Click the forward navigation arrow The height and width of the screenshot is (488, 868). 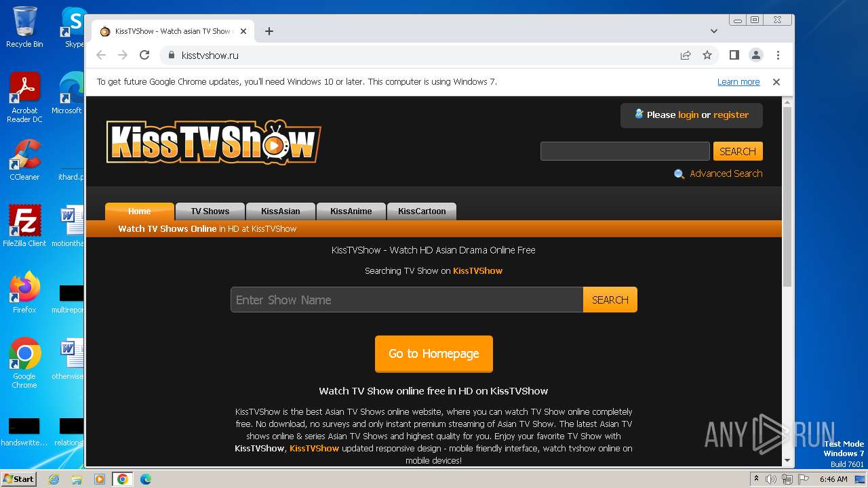(123, 55)
